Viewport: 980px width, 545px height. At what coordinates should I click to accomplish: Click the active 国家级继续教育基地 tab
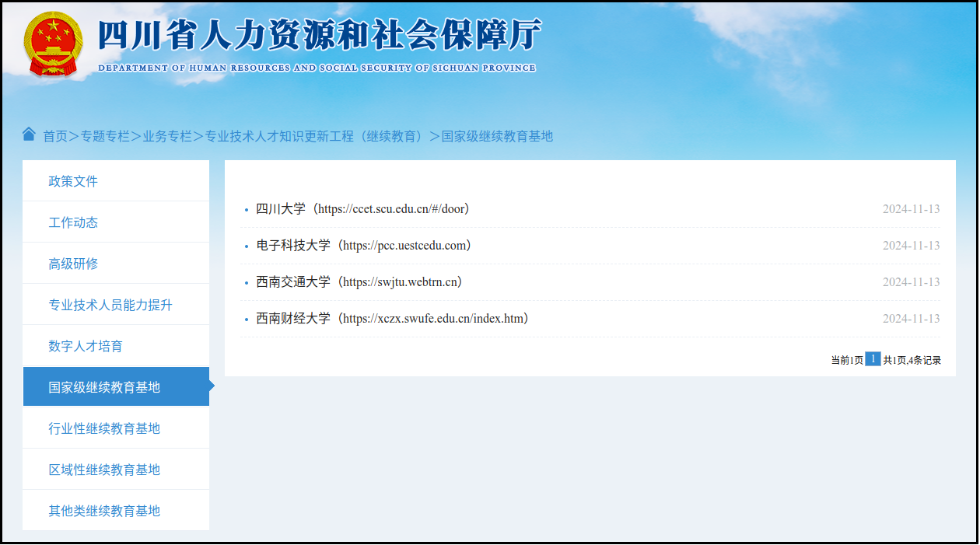pyautogui.click(x=104, y=387)
